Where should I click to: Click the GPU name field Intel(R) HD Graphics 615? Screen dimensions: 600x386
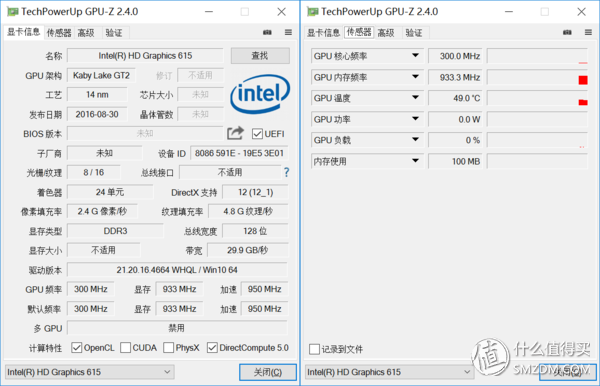[145, 56]
